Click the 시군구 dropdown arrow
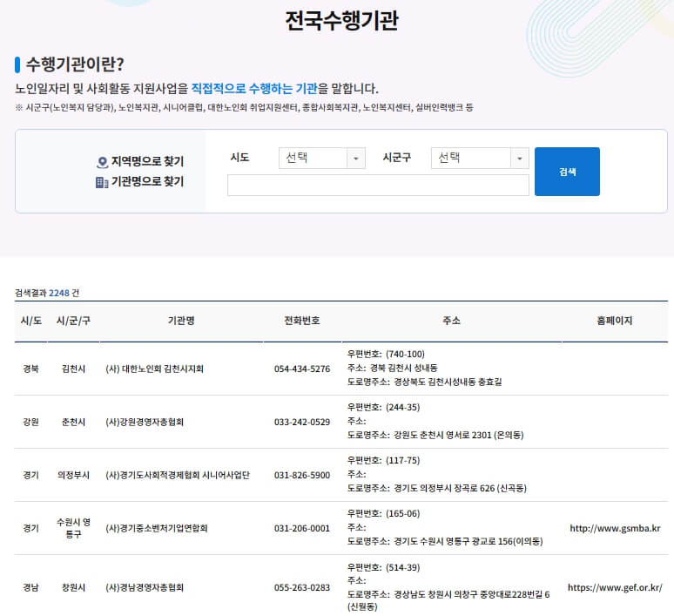Viewport: 674px width, 616px height. (x=519, y=159)
